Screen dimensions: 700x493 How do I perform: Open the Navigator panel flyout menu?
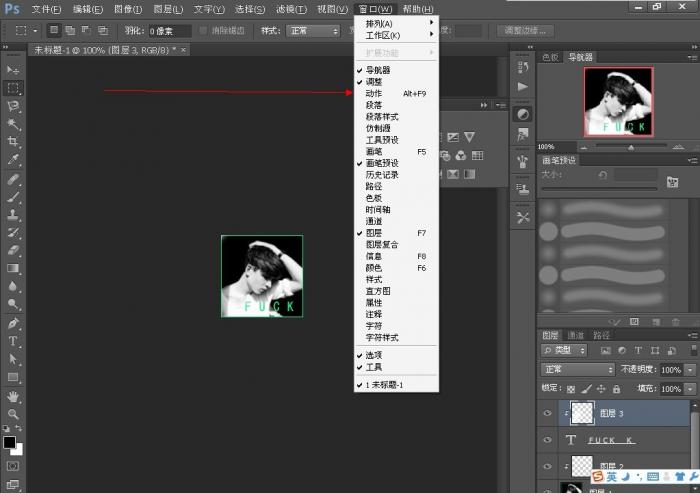pyautogui.click(x=692, y=57)
